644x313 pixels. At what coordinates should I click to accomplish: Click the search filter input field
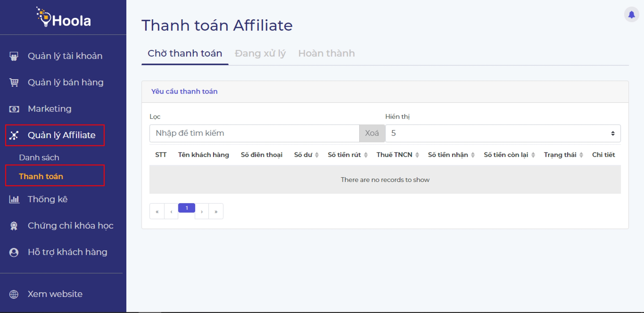254,133
